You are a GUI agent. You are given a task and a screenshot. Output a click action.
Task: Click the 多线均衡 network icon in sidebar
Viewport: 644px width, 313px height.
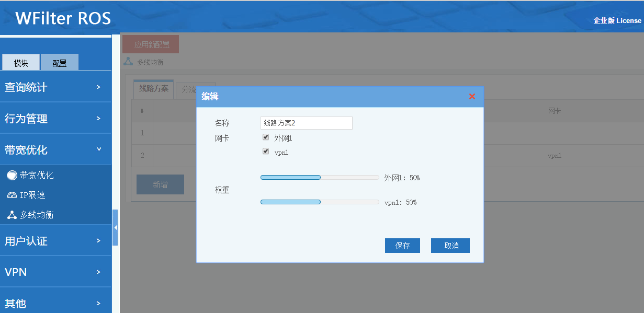[12, 215]
